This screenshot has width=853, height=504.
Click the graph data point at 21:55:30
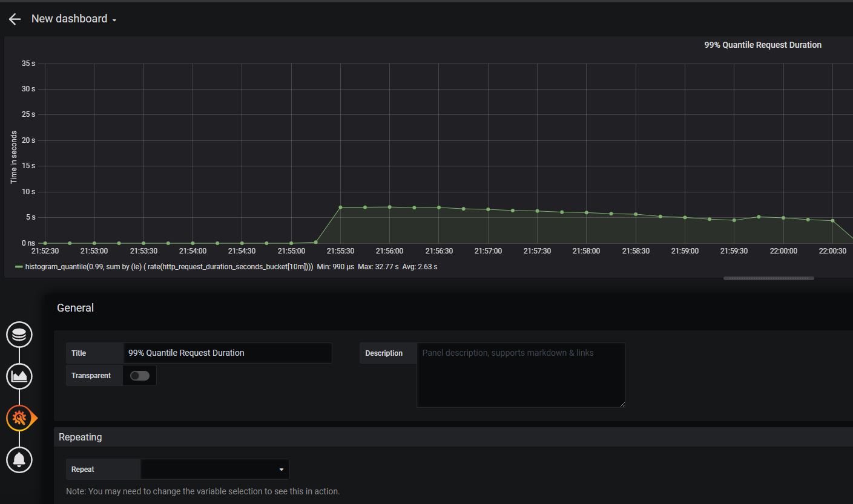(340, 208)
